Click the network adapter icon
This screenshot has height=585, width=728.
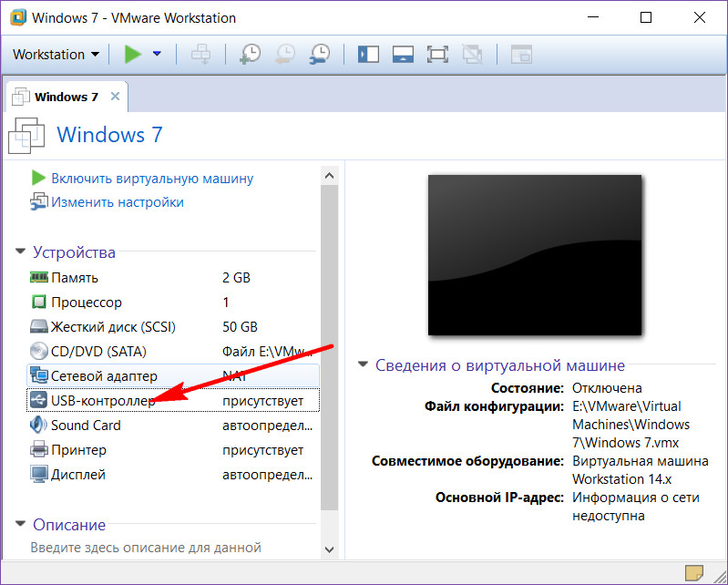(x=38, y=375)
